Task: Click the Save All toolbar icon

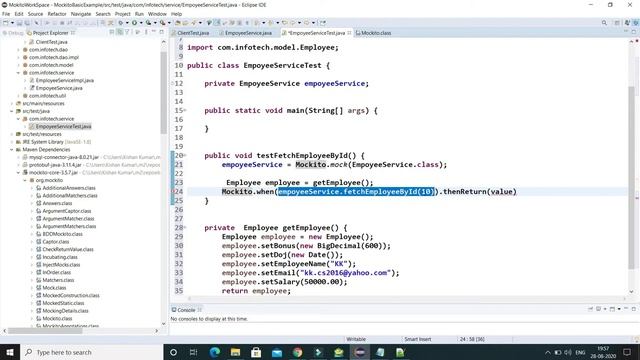Action: tap(27, 23)
